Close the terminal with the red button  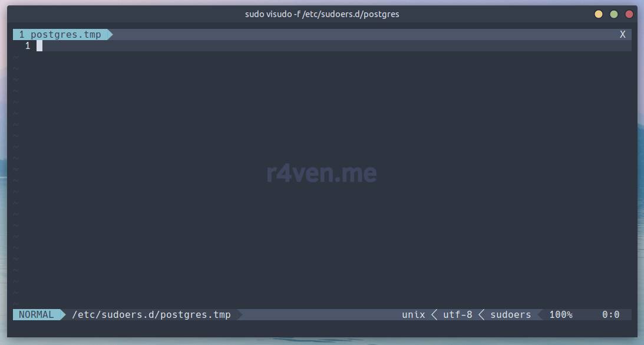pos(629,14)
